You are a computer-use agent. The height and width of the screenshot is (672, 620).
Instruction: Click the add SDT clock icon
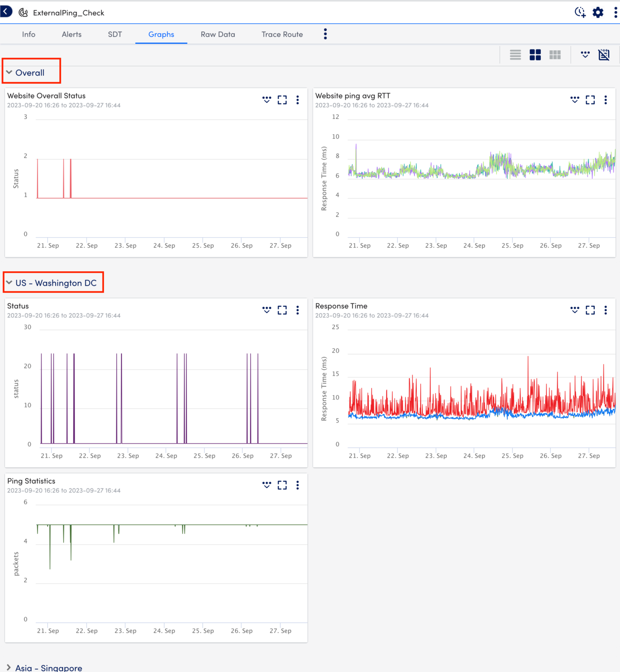click(580, 12)
